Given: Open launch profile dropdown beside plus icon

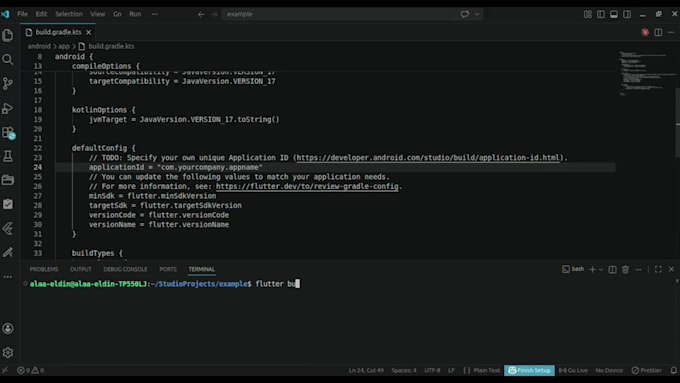Looking at the screenshot, I should tap(601, 269).
